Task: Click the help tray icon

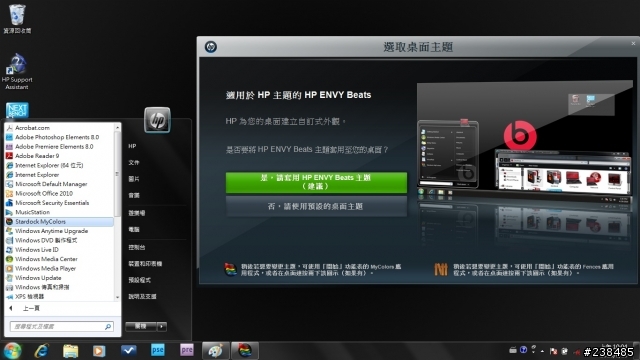Action: pos(523,350)
